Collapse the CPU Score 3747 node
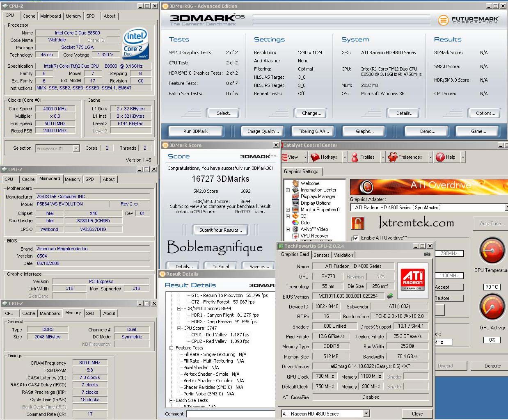Viewport: 508px width, 420px height. [x=179, y=328]
